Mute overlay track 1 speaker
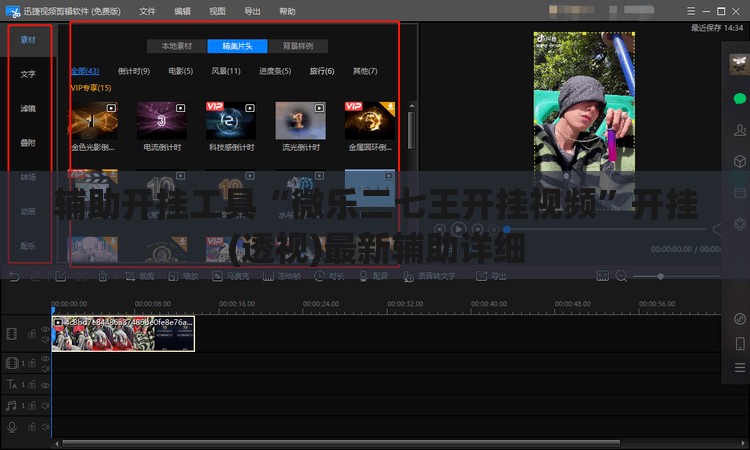Image resolution: width=750 pixels, height=450 pixels. point(45,368)
